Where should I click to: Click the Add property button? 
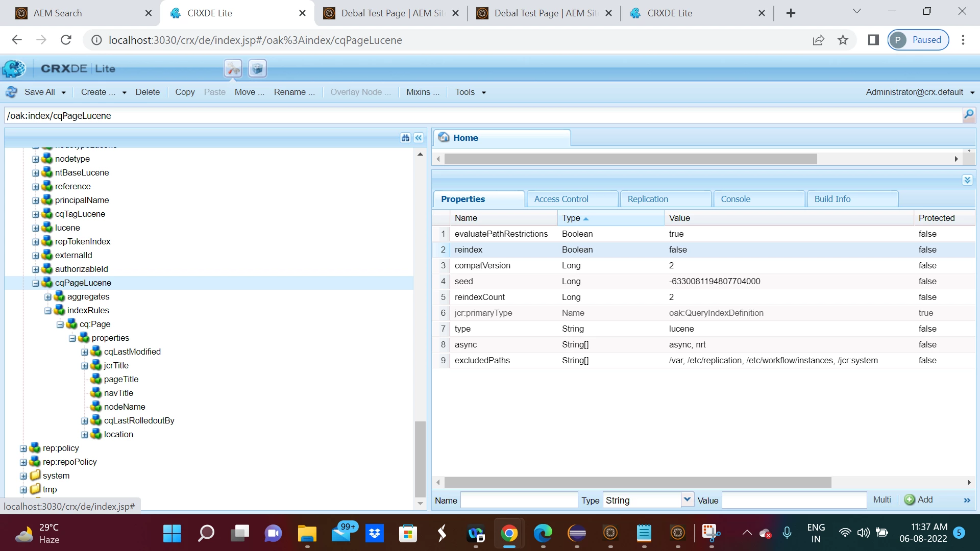[919, 500]
